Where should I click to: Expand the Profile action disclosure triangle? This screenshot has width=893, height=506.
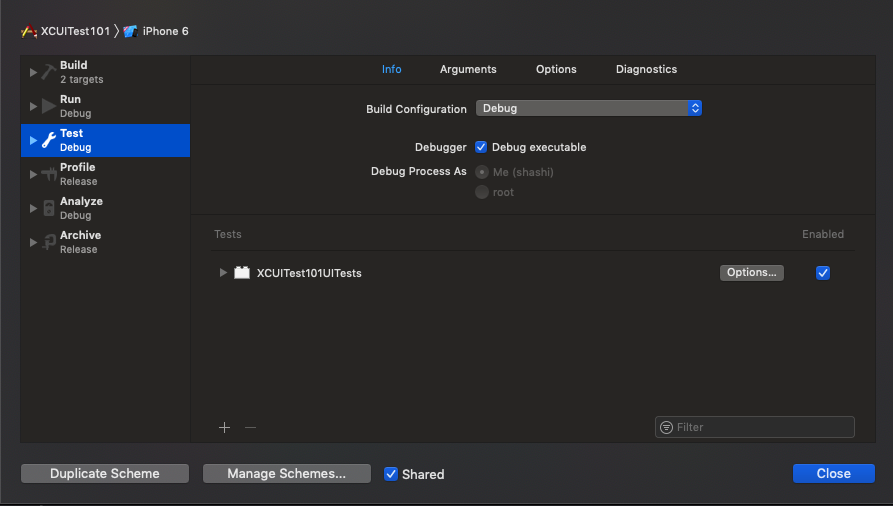33,174
